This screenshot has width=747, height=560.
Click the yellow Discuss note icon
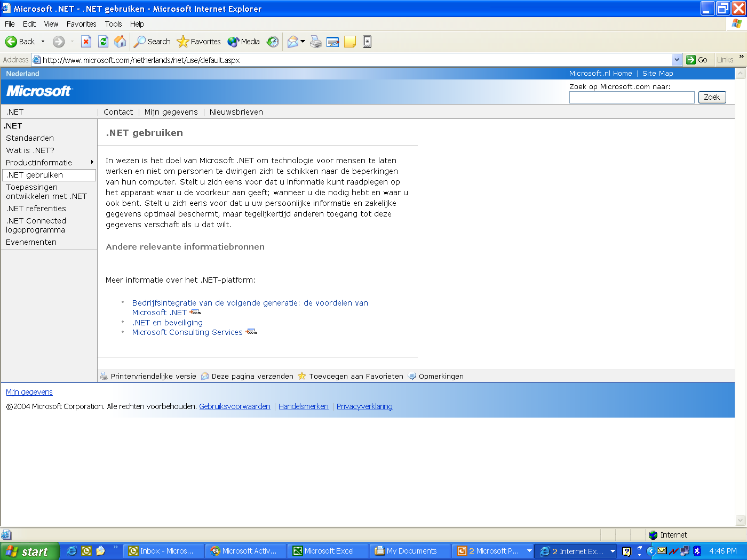(350, 42)
